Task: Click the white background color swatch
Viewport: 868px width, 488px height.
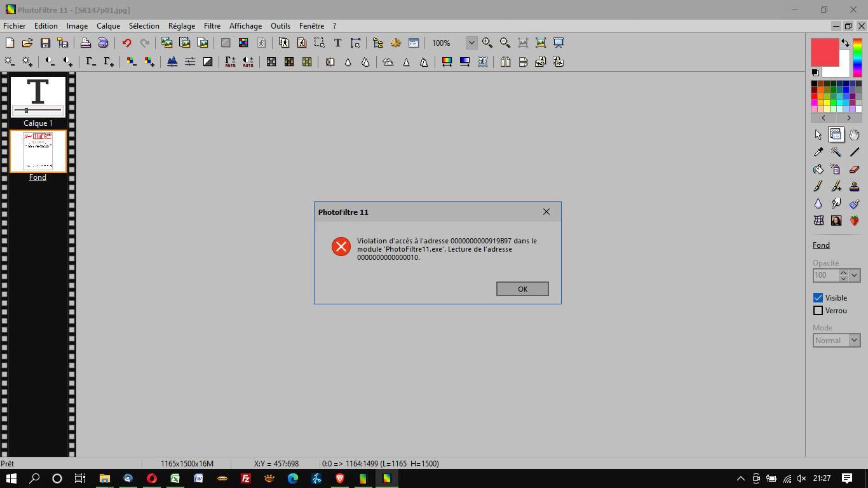Action: [x=844, y=69]
